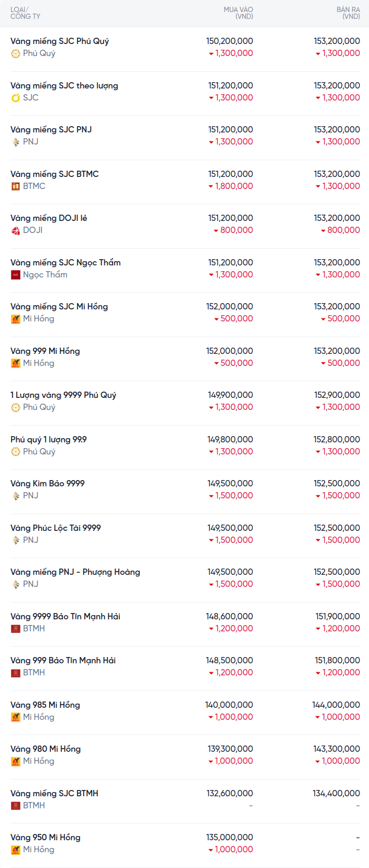The width and height of the screenshot is (369, 868).
Task: Select the Vàng Phúc Lộc Tài 9999 title
Action: tap(55, 528)
